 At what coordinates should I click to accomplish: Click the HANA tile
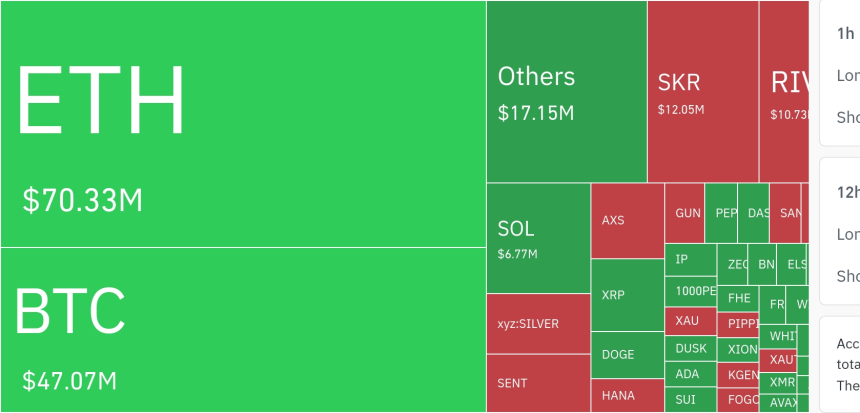(x=627, y=395)
